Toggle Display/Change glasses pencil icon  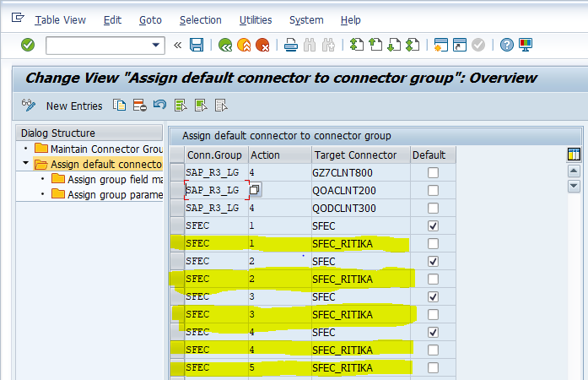point(29,106)
